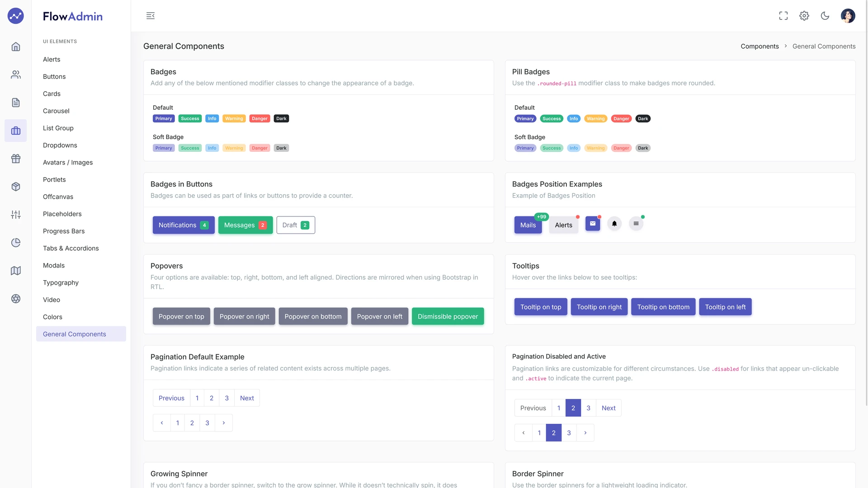Click the Alerts button with red dot

click(564, 225)
